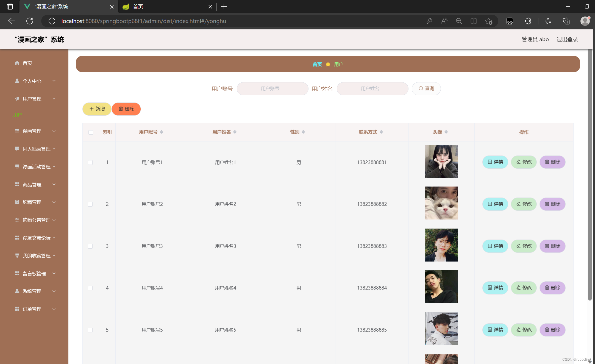The width and height of the screenshot is (595, 364).
Task: Click the browser address bar URL
Action: (x=143, y=21)
